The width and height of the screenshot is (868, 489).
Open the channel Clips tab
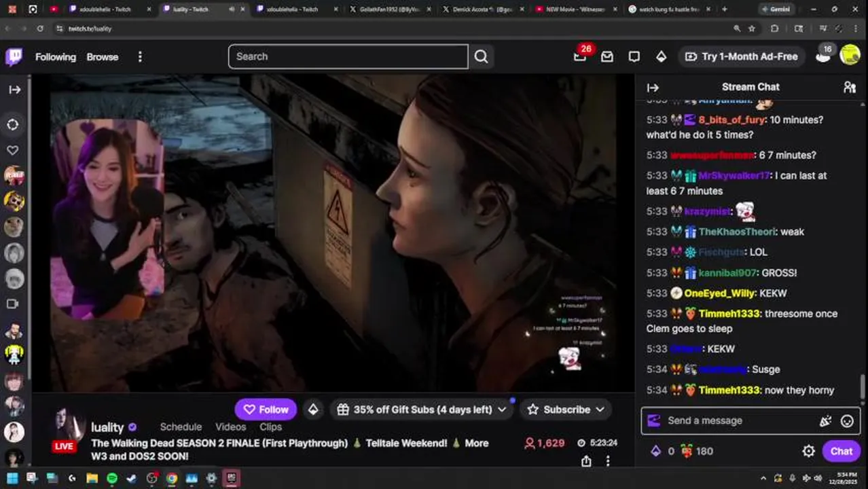270,427
